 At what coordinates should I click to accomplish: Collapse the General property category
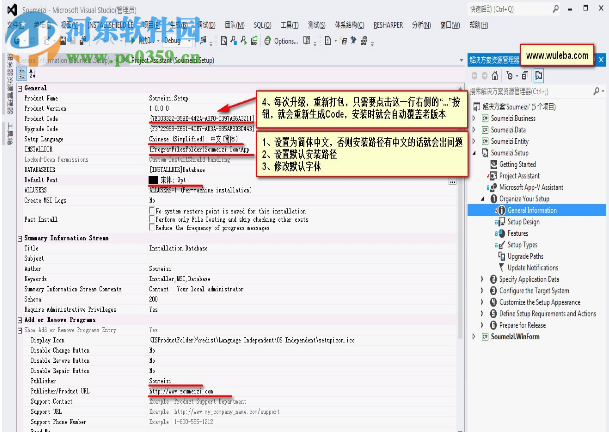(20, 88)
